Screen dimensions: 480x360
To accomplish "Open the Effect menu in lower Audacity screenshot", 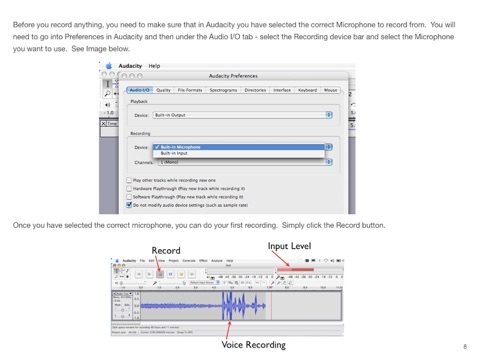I will [x=203, y=261].
